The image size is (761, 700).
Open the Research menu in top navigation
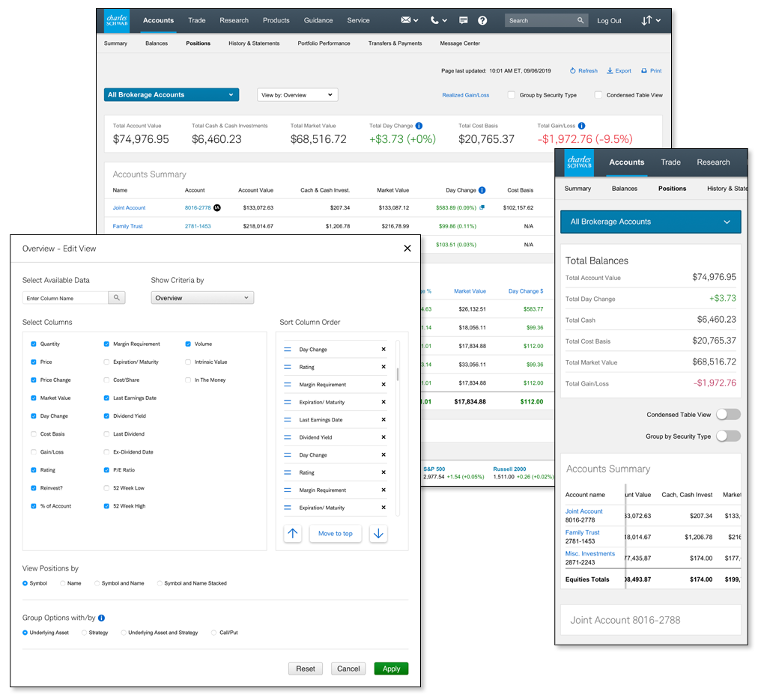pos(234,21)
